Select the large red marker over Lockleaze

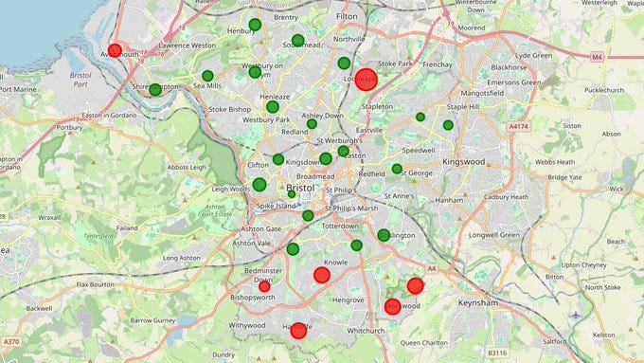366,80
